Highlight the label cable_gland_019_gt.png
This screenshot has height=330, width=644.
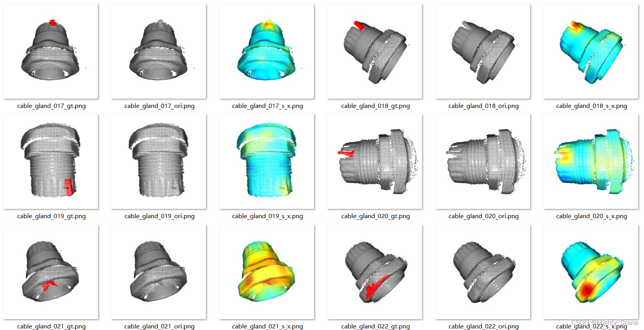[51, 216]
